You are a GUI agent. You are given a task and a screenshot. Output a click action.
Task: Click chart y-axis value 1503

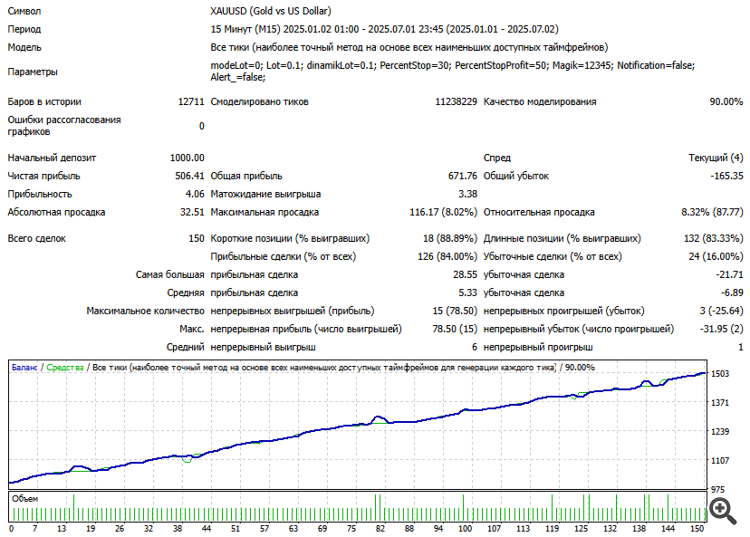[720, 374]
